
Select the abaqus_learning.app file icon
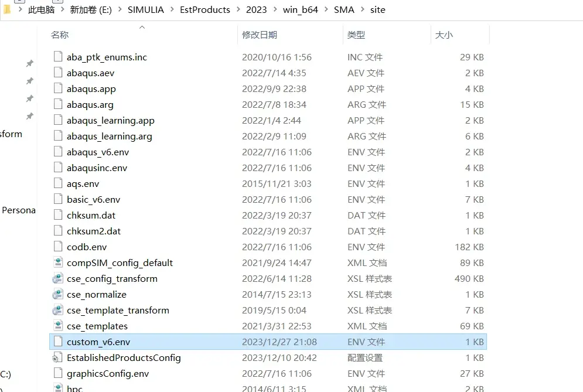(58, 120)
